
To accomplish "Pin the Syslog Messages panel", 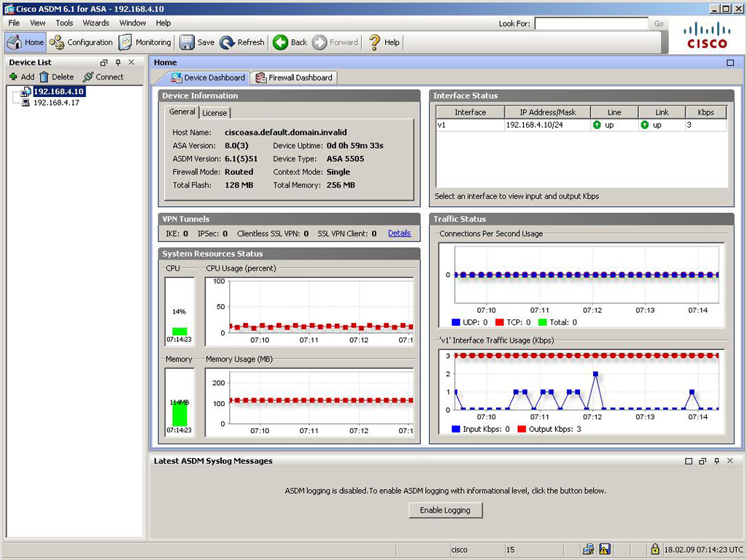I will coord(716,461).
